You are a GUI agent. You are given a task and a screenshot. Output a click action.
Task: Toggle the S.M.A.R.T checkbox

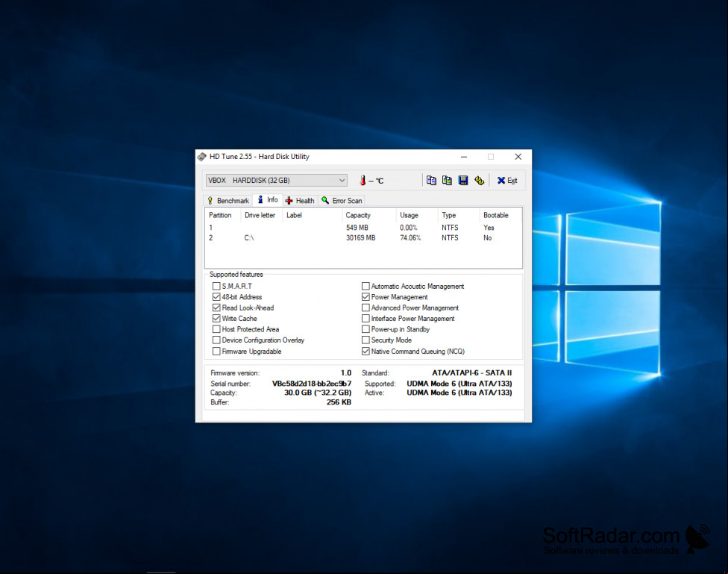point(216,287)
